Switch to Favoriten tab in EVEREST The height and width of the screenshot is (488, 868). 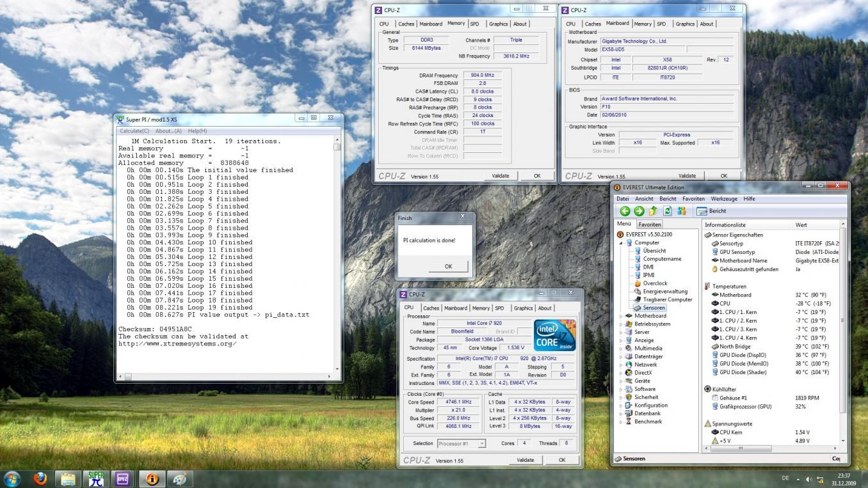click(x=650, y=224)
